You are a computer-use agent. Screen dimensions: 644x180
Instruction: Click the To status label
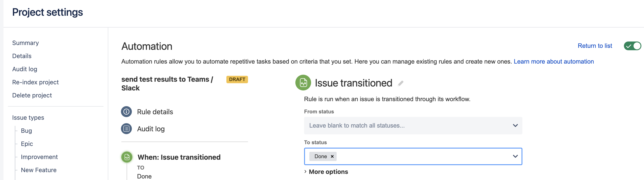(315, 142)
